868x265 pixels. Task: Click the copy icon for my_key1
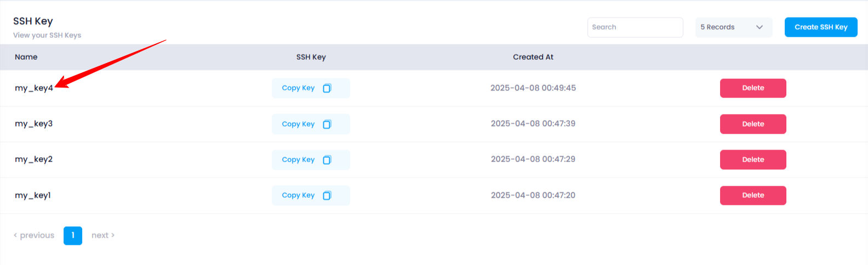[x=327, y=195]
